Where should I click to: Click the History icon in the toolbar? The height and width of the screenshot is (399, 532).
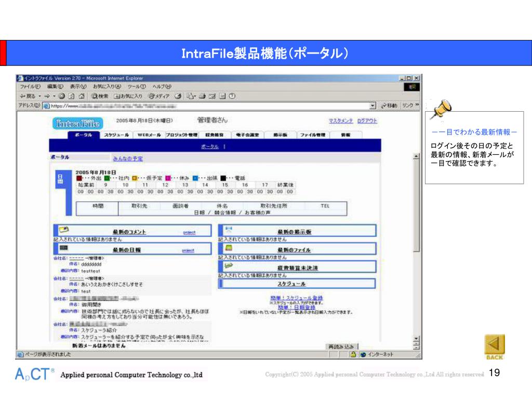(x=178, y=96)
